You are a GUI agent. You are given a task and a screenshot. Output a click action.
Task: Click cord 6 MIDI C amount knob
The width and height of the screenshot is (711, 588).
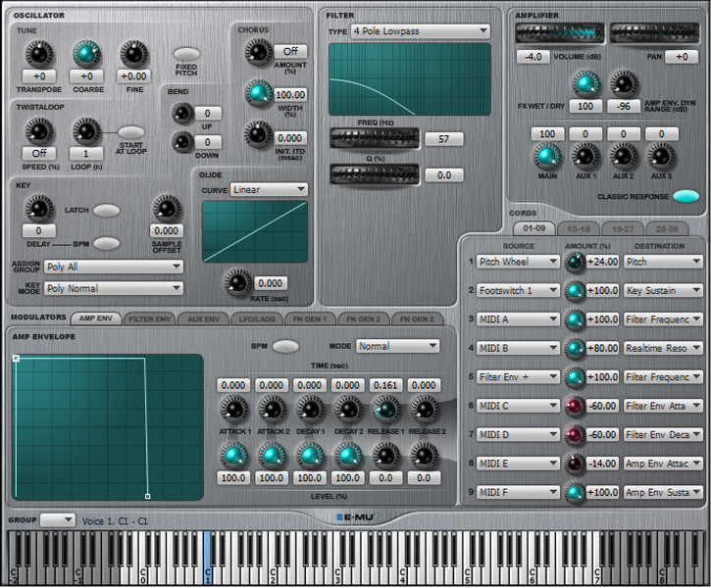(x=574, y=407)
